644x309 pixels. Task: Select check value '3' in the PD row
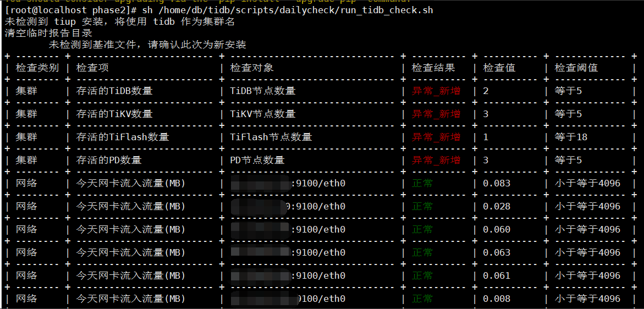tap(486, 159)
